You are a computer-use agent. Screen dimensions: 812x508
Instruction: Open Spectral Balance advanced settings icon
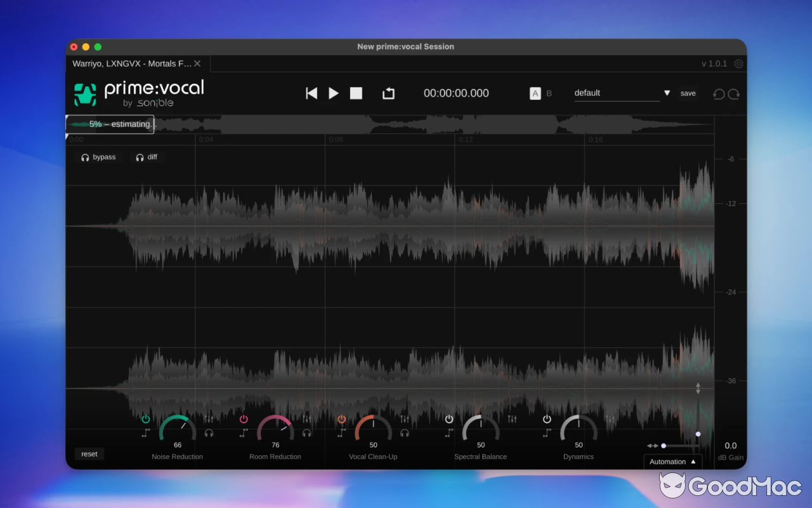click(x=513, y=419)
